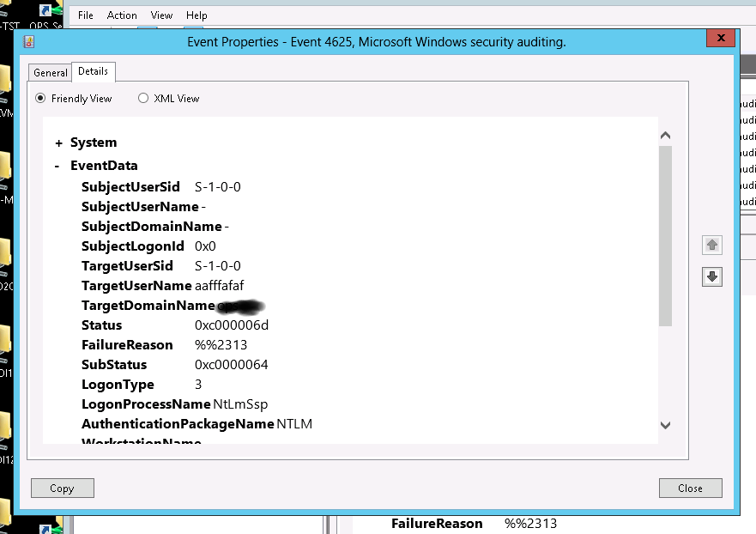Click the Close button
The height and width of the screenshot is (534, 756).
(x=691, y=488)
